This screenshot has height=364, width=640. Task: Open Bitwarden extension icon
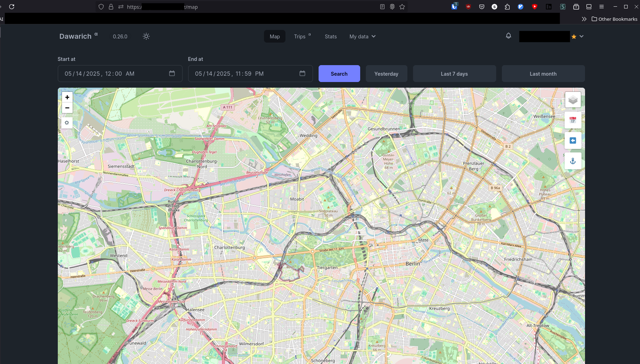[454, 6]
